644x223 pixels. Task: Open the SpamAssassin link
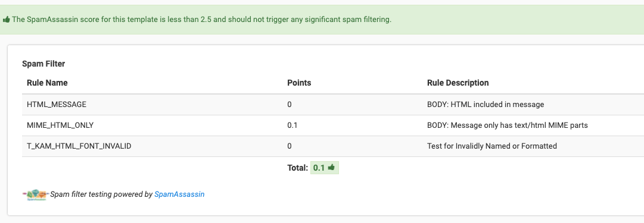179,194
